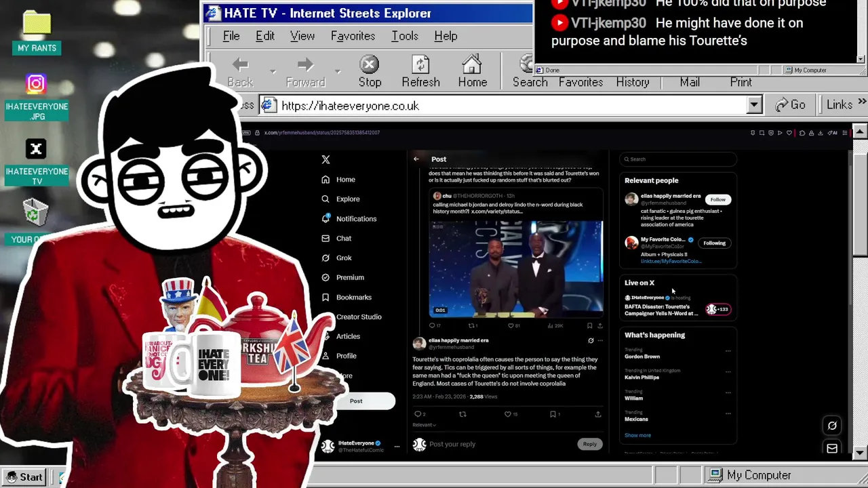Viewport: 868px width, 488px height.
Task: Open the linktr.ee/MyFavoriteColo link
Action: (x=671, y=261)
